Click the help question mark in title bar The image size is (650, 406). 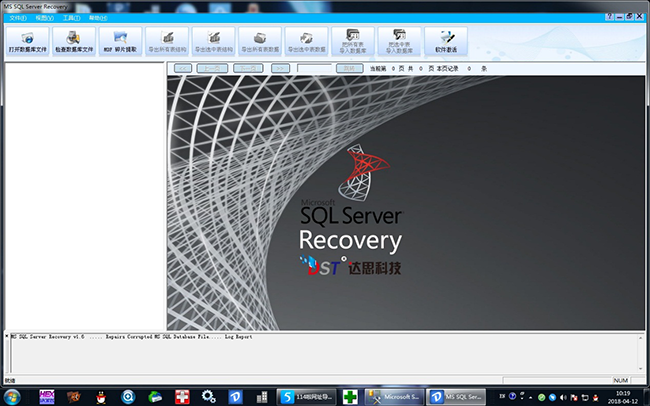(609, 17)
